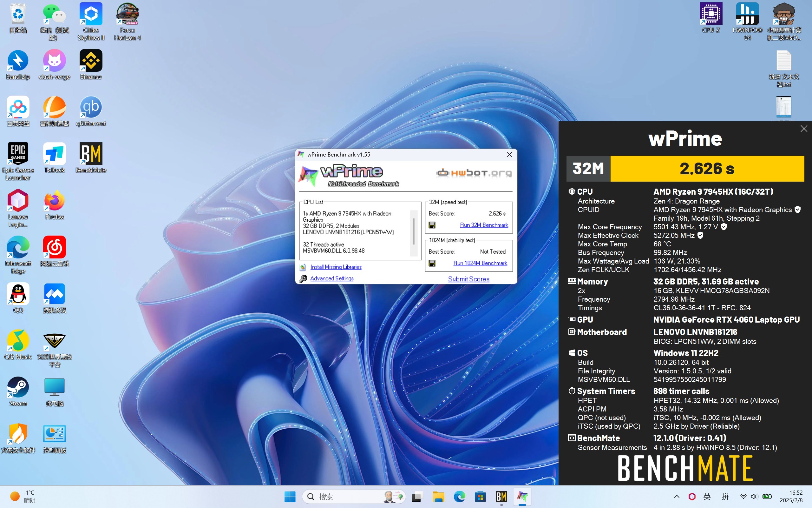812x508 pixels.
Task: Open Microsoft Edge desktop shortcut
Action: [x=18, y=255]
